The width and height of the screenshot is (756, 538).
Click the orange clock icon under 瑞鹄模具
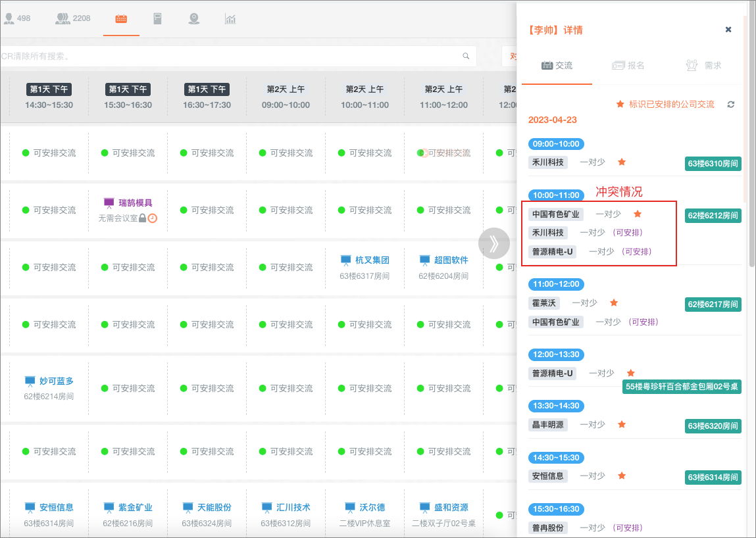tap(153, 218)
